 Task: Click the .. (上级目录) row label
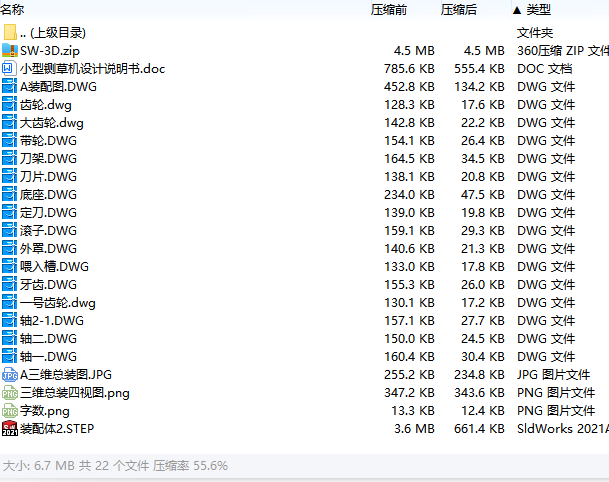(53, 33)
